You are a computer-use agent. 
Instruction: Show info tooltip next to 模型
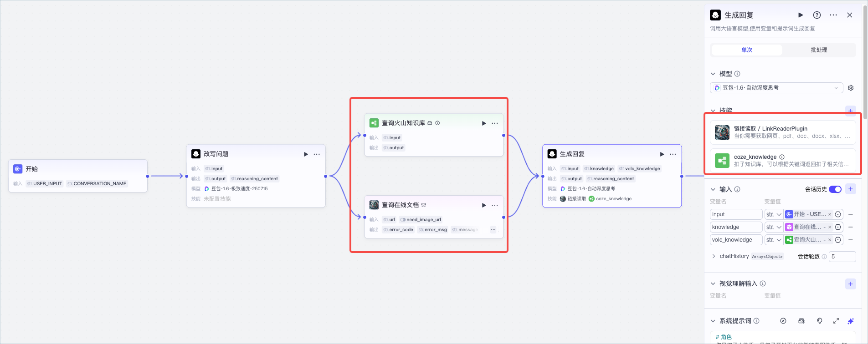click(x=737, y=74)
